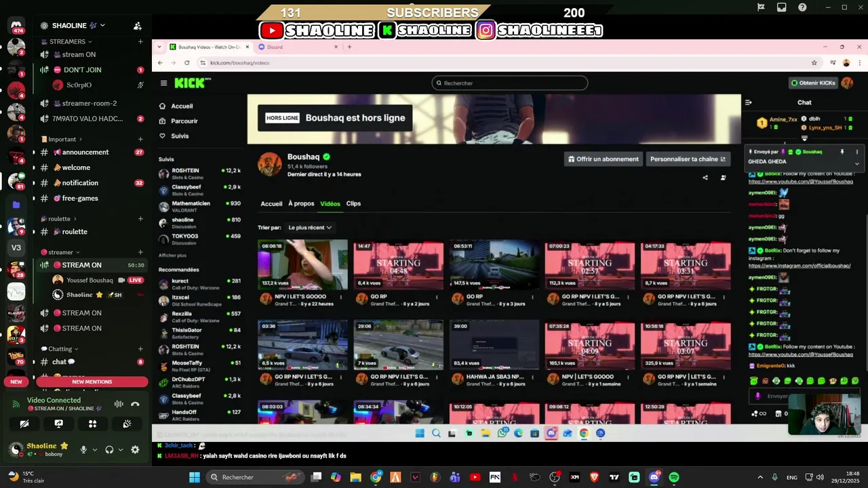Switch to the Clips tab

click(x=353, y=203)
